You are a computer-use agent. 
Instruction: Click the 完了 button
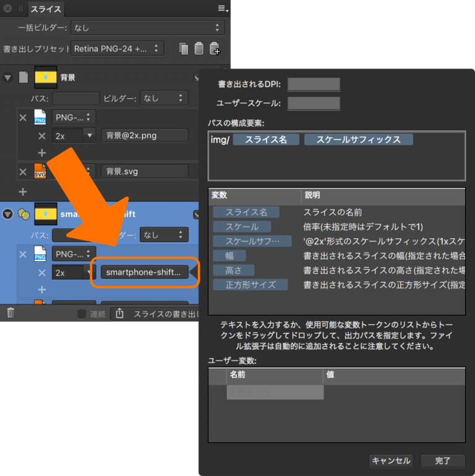(x=443, y=461)
